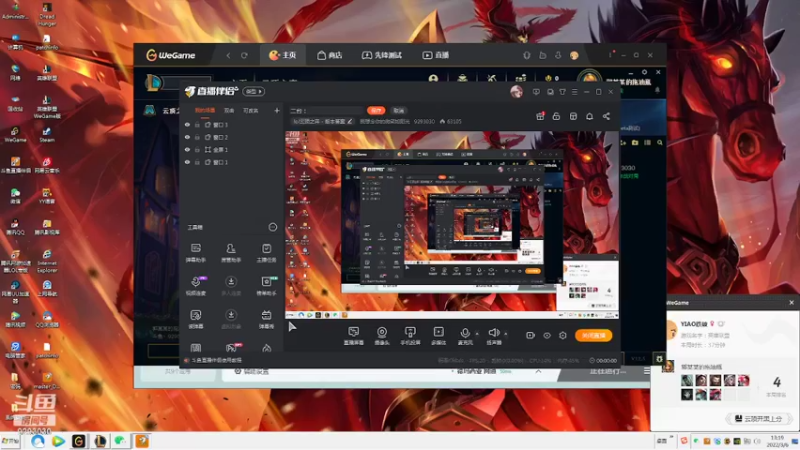Screen dimensions: 800x450
Task: Click the pencil edit icon beside the game category
Action: coord(349,121)
